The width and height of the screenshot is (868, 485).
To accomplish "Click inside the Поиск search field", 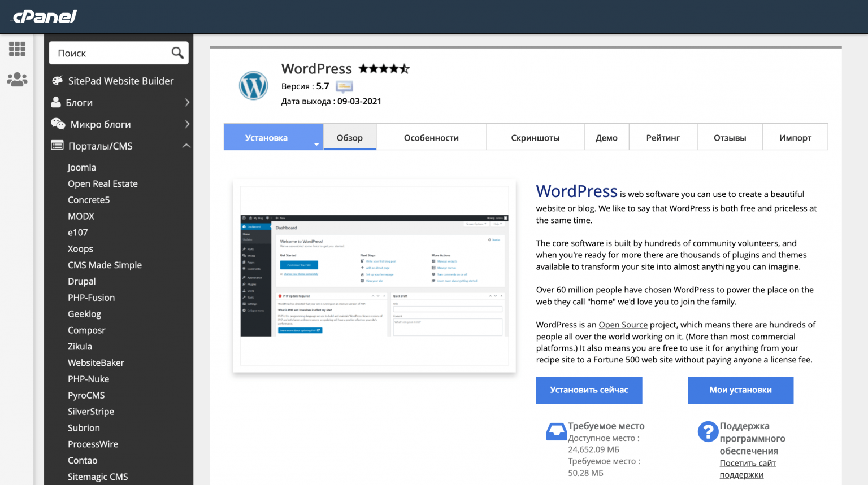I will [x=107, y=53].
